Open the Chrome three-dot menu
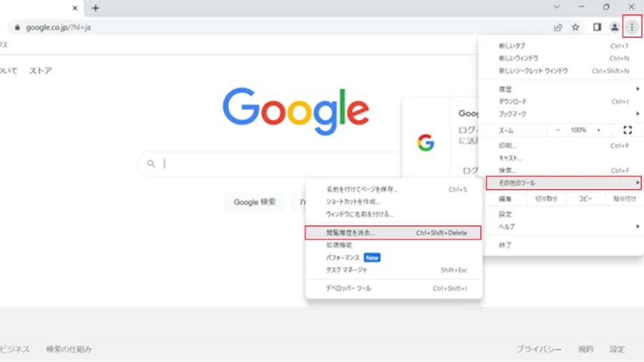The height and width of the screenshot is (362, 644). coord(632,27)
